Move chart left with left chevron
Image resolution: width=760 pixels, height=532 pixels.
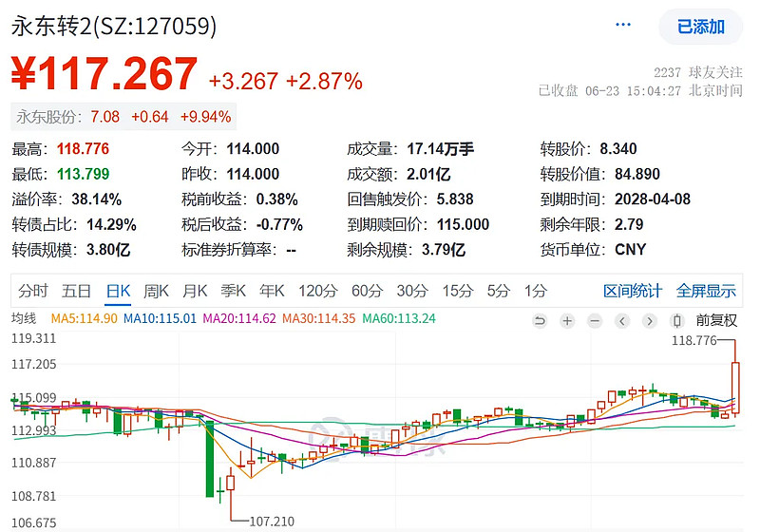pyautogui.click(x=622, y=321)
